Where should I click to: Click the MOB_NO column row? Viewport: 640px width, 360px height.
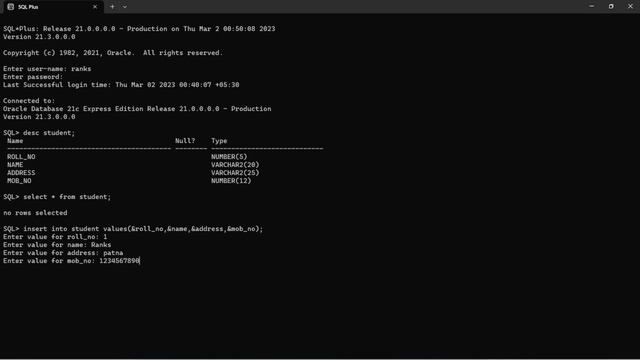[x=19, y=181]
